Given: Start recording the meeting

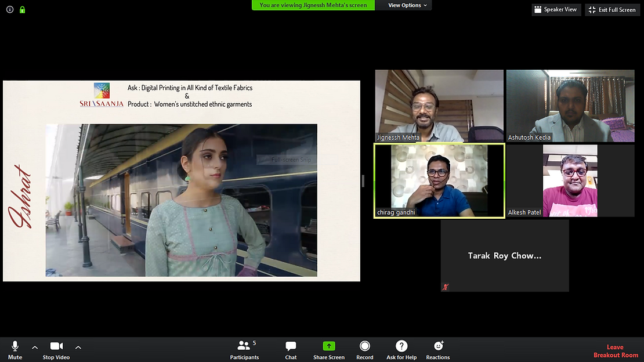Looking at the screenshot, I should click(x=364, y=349).
